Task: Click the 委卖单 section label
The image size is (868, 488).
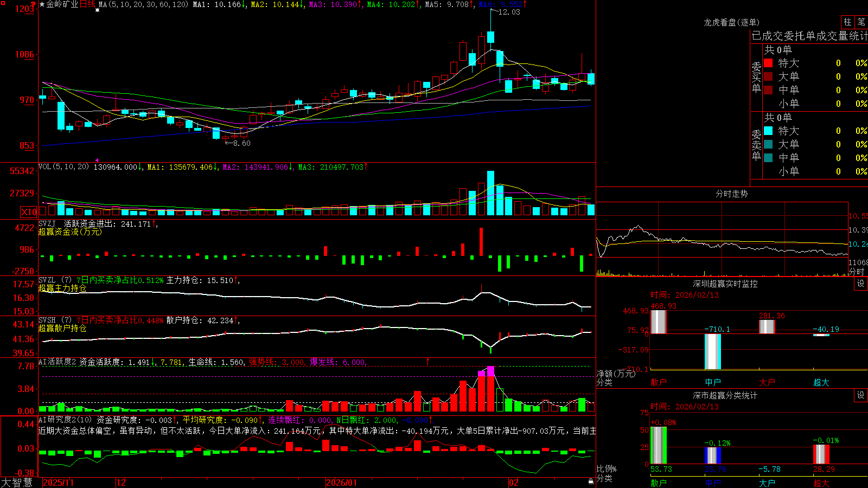Action: coord(756,144)
